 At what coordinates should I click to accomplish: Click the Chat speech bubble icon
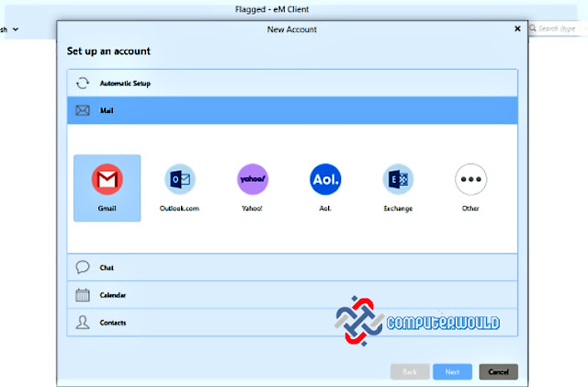point(83,267)
